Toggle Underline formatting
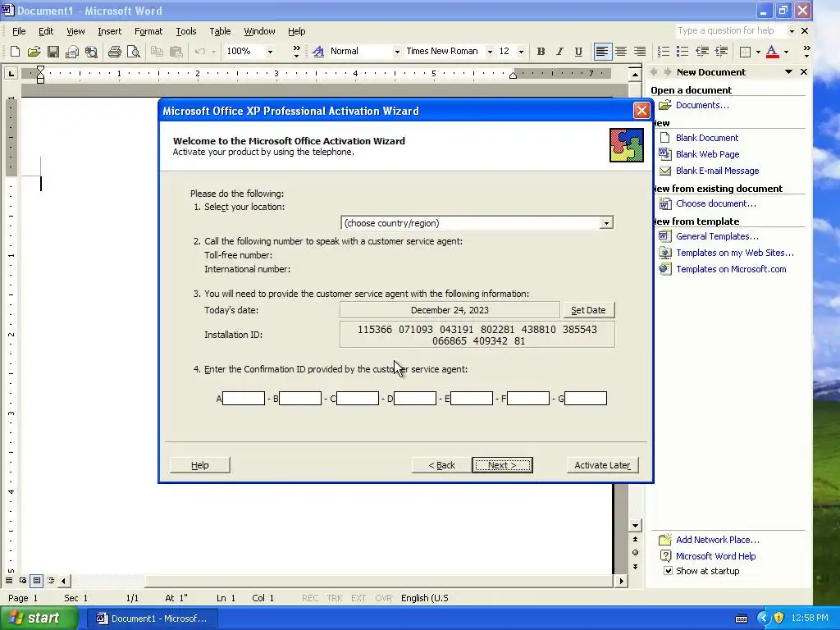 pos(578,52)
